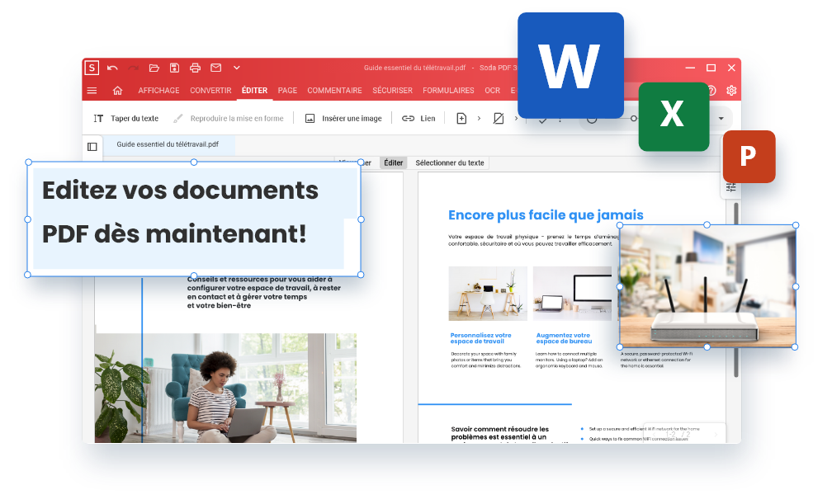Open the SÉCURISER ribbon tab
Image resolution: width=832 pixels, height=504 pixels.
(391, 91)
